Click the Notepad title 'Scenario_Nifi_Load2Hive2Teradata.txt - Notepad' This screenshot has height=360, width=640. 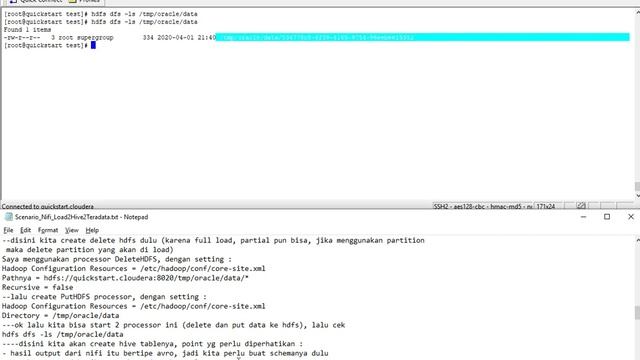pyautogui.click(x=82, y=217)
